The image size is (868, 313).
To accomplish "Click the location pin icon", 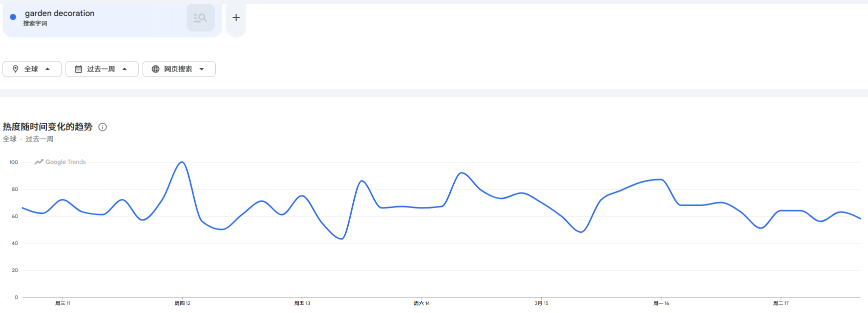I will pyautogui.click(x=16, y=69).
